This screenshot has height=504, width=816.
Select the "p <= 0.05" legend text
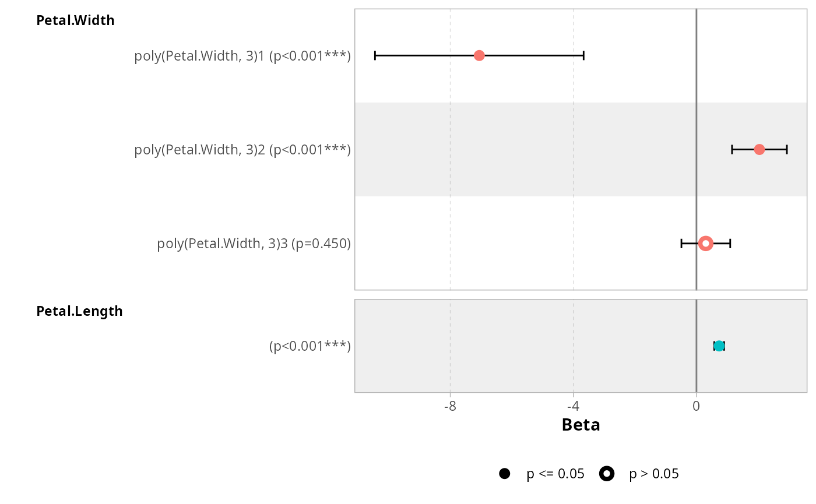555,474
